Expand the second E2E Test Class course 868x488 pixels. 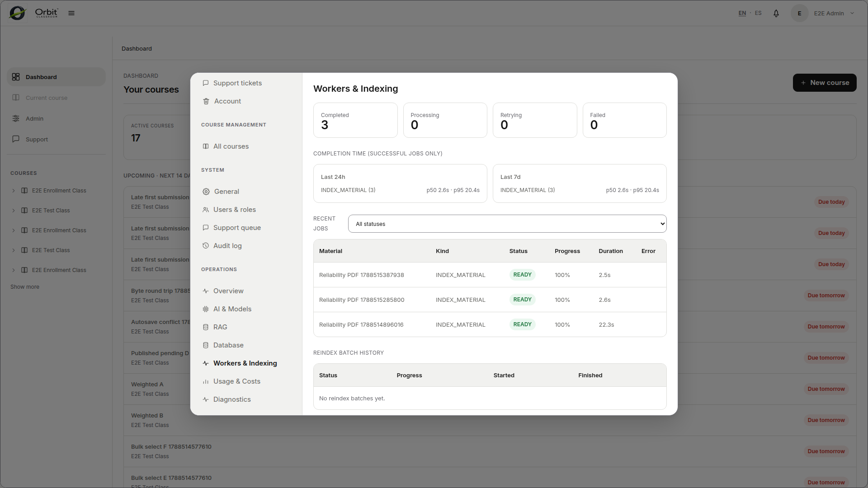[14, 250]
